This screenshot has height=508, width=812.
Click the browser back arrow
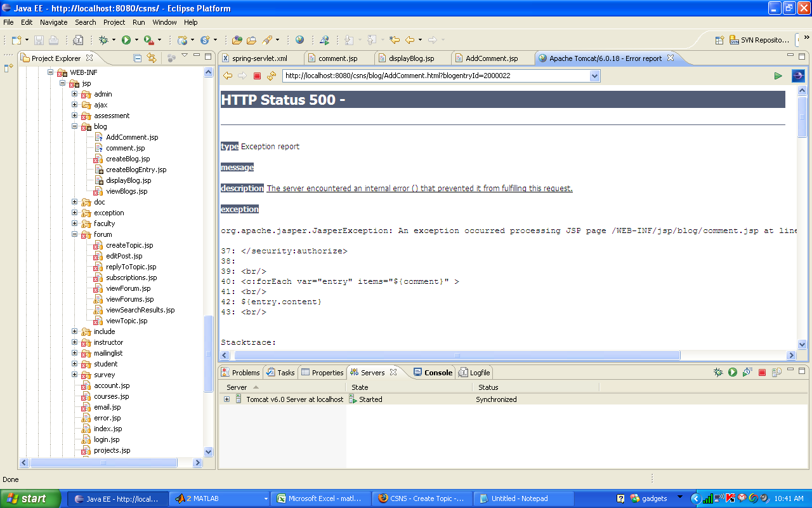pyautogui.click(x=227, y=76)
